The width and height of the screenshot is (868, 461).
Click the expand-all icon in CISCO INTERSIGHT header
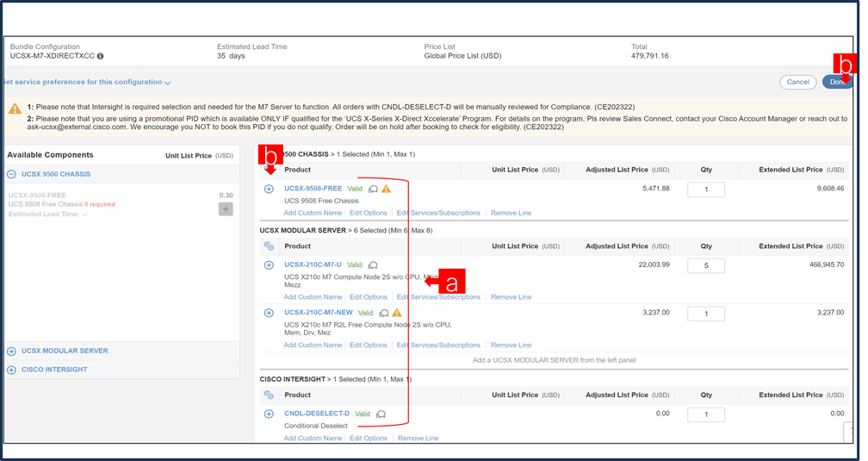[269, 395]
